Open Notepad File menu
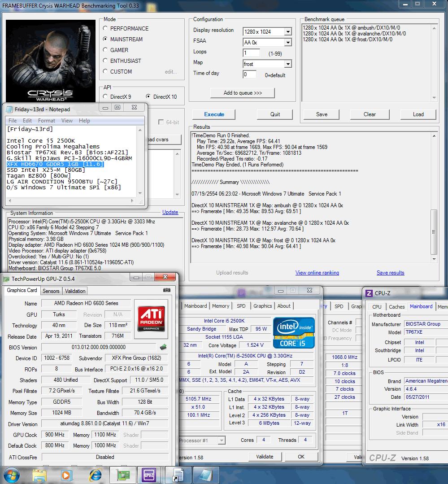This screenshot has width=448, height=484. (x=13, y=120)
